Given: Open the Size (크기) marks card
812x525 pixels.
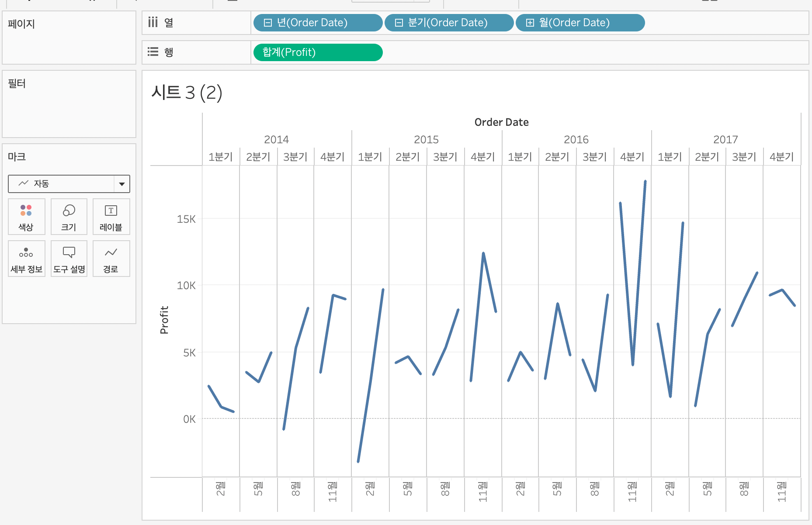Looking at the screenshot, I should 69,217.
